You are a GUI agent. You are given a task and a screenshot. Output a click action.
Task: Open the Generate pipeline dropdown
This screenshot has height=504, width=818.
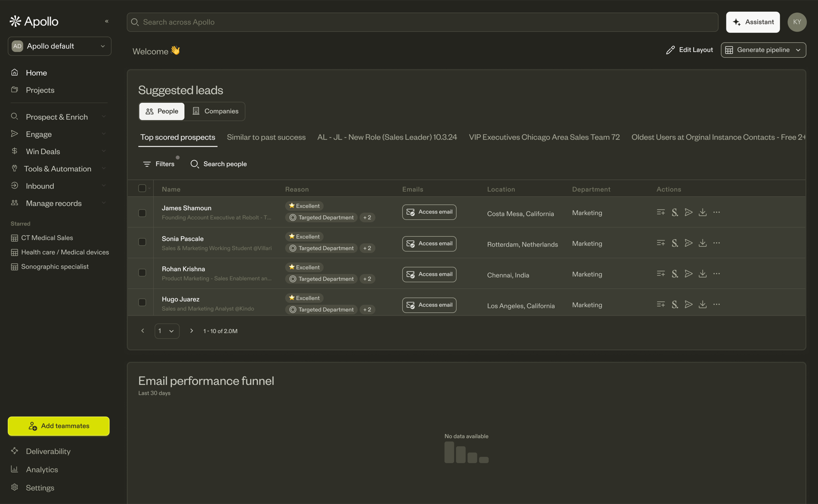point(763,50)
